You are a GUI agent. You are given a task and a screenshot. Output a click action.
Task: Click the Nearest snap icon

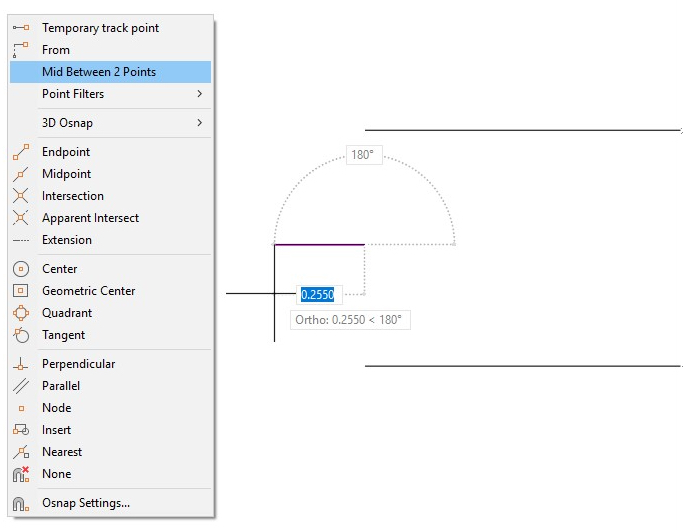pos(21,452)
